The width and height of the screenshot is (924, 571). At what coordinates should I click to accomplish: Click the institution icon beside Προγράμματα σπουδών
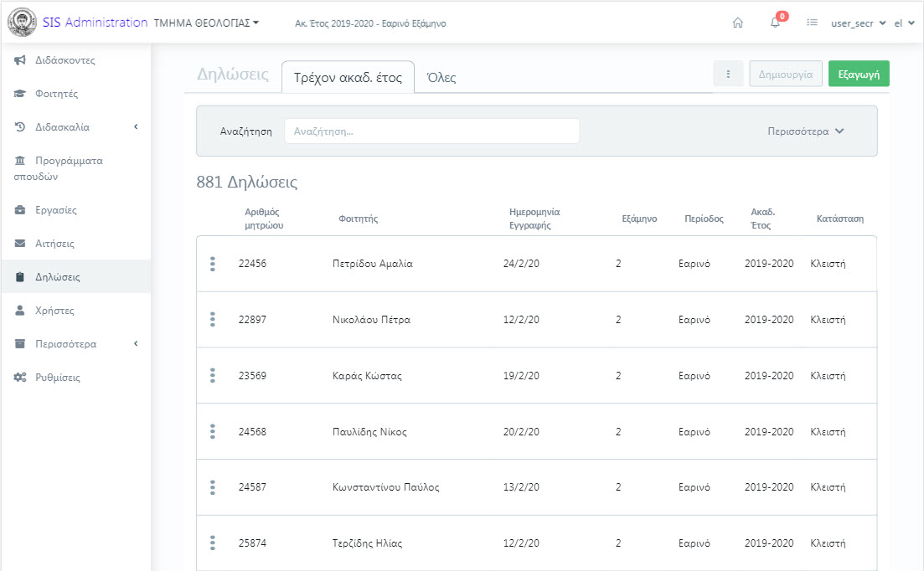tap(20, 161)
